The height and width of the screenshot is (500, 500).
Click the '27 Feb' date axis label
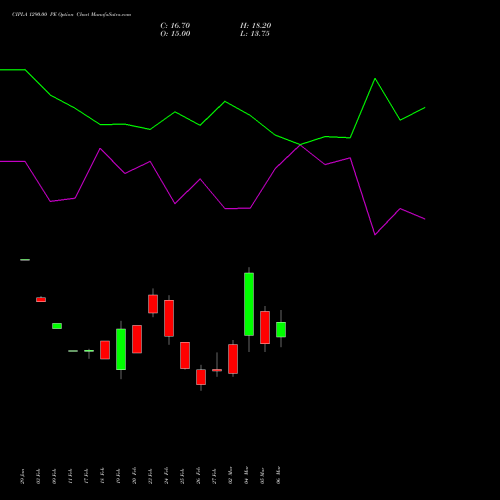click(214, 476)
